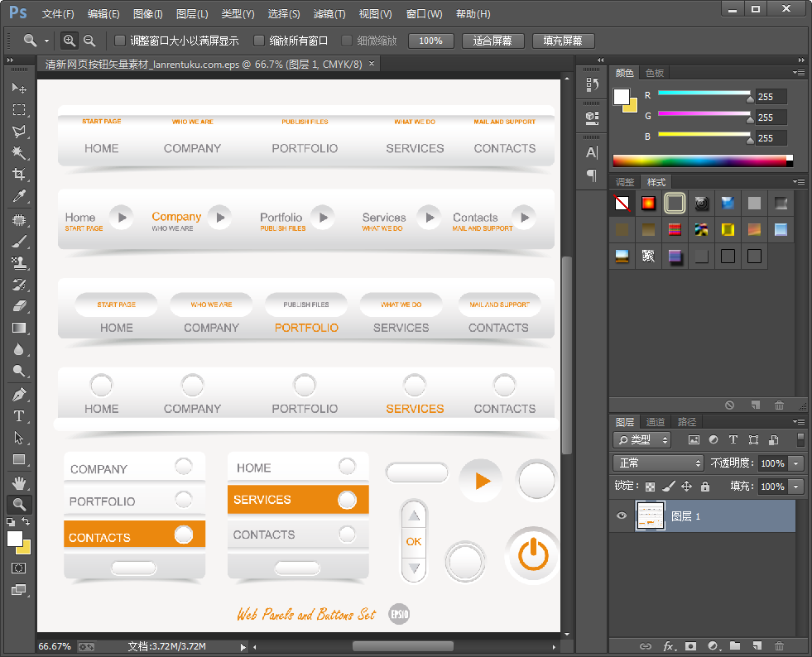The height and width of the screenshot is (657, 812).
Task: Enable 调整窗口大小以满屏显示 checkbox
Action: [120, 41]
